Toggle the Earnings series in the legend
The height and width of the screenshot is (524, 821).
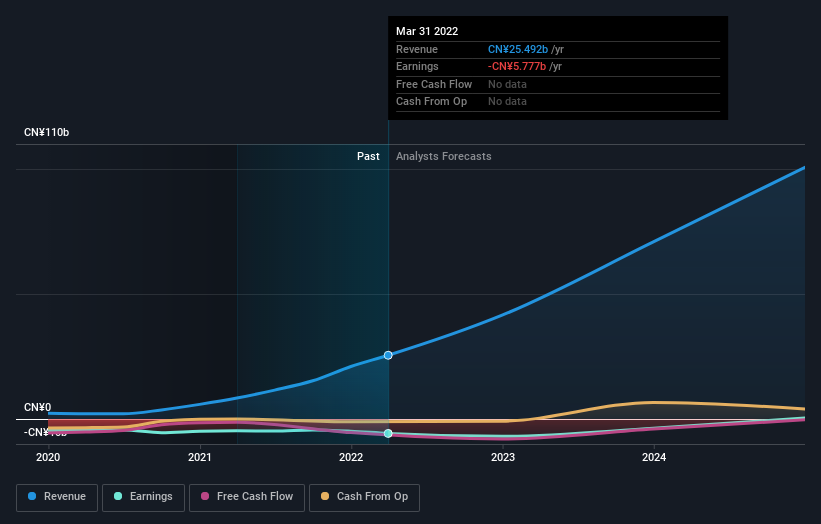tap(143, 496)
